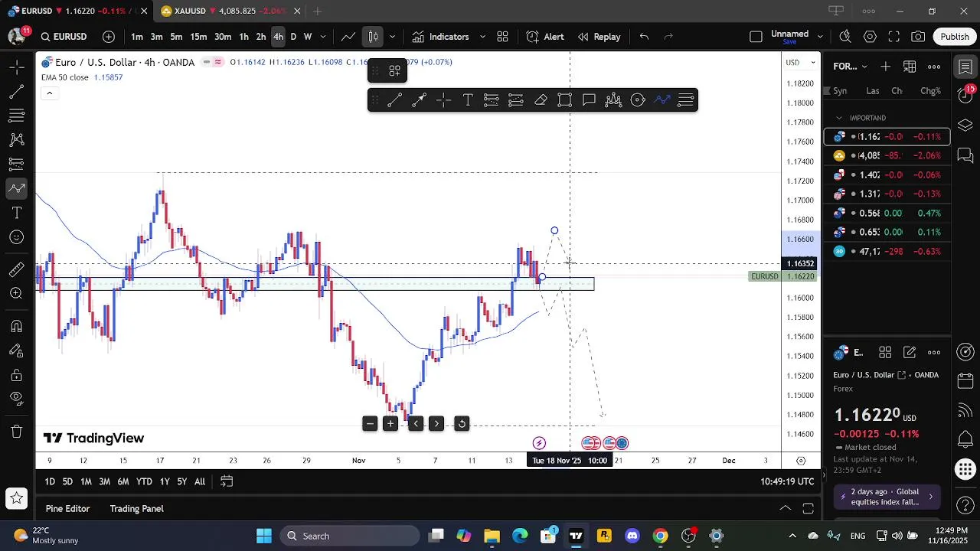980x551 pixels.
Task: Undo the last chart action
Action: (644, 37)
